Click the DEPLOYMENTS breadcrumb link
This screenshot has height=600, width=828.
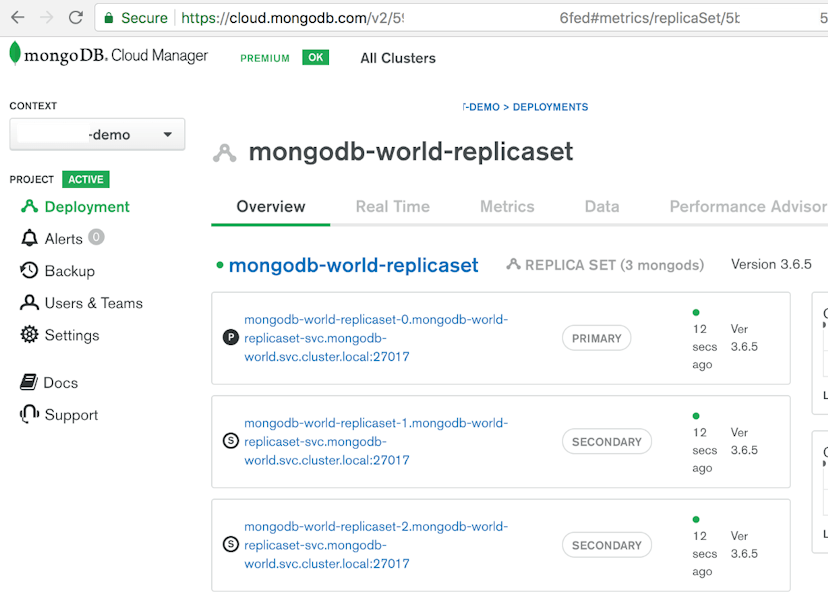[550, 107]
